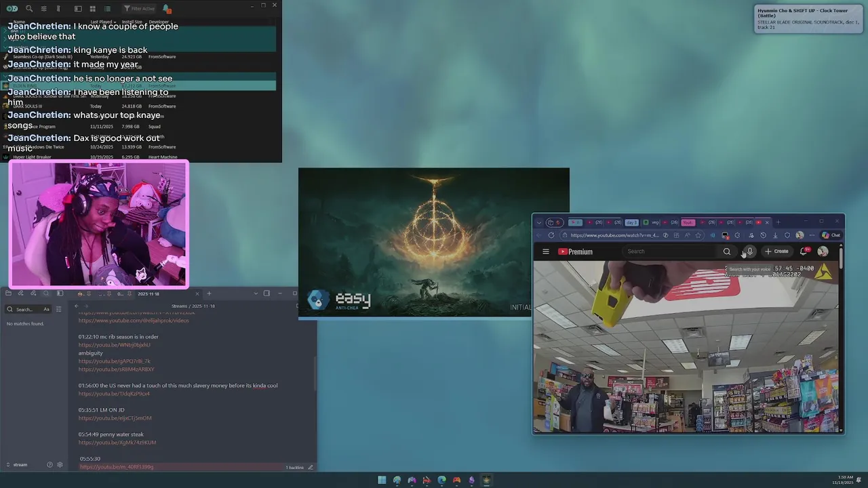
Task: Expand the Obsidian tab list chevron
Action: click(x=256, y=293)
